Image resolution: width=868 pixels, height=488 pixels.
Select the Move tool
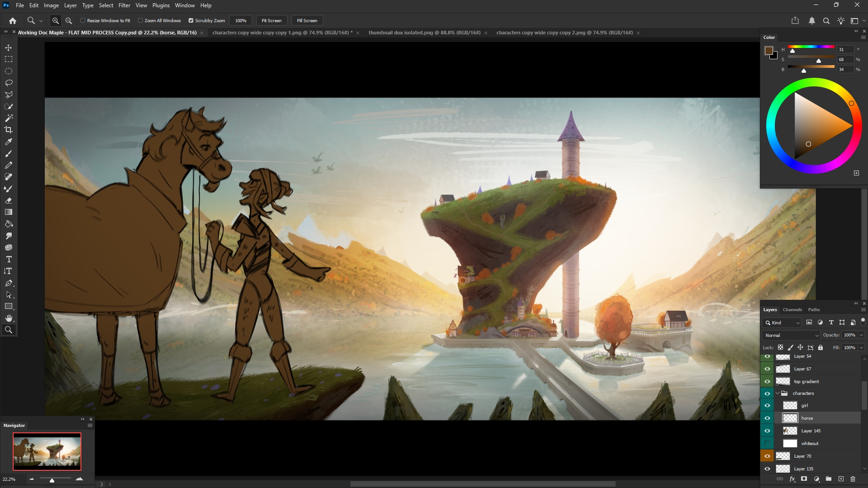coord(9,47)
